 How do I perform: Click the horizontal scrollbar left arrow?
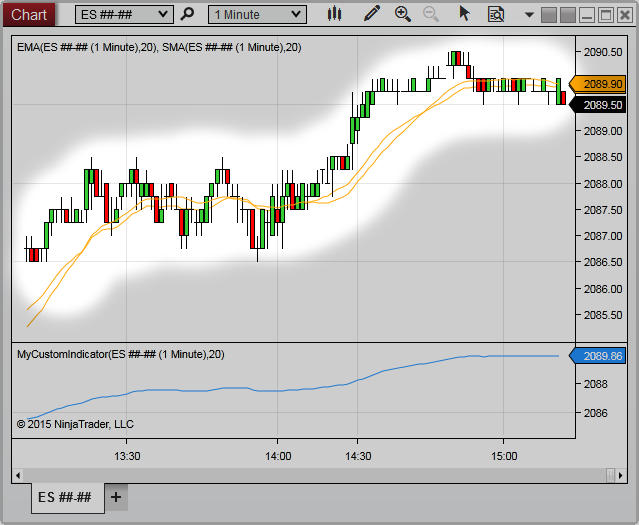click(17, 473)
